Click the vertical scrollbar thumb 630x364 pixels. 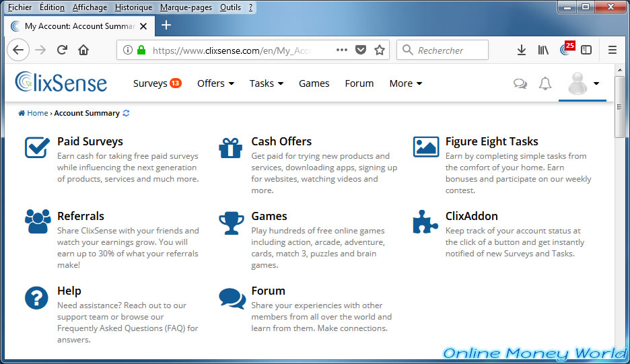[x=620, y=107]
